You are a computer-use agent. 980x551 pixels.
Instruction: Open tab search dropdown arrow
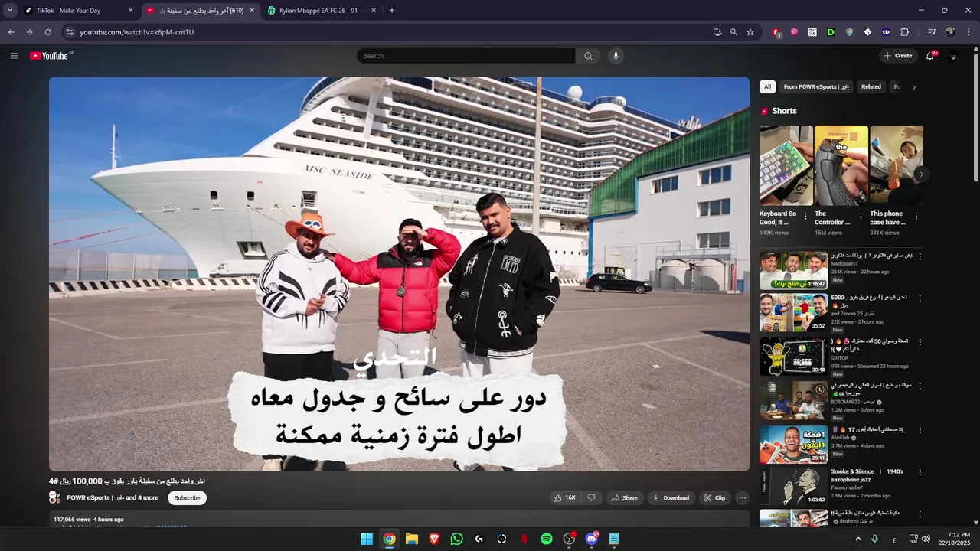pos(10,11)
